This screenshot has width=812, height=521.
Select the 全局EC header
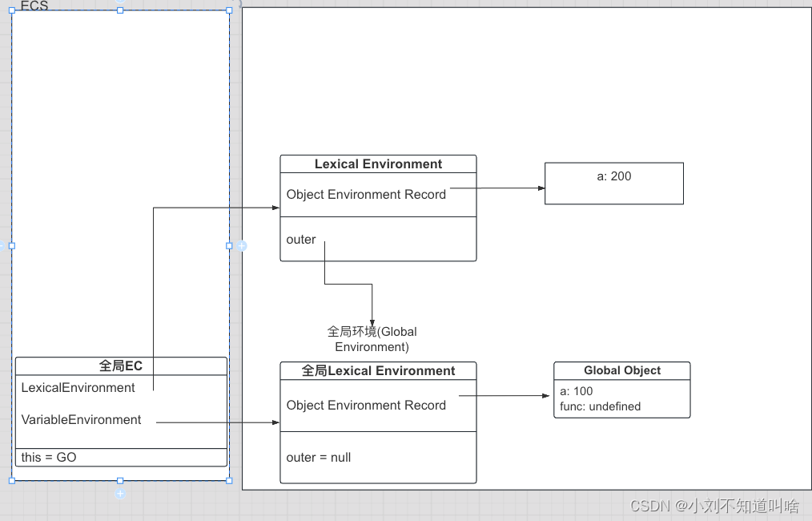point(121,366)
